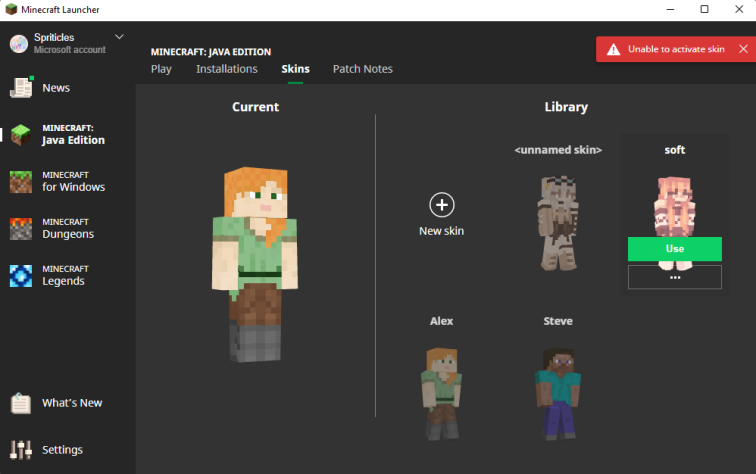Image resolution: width=756 pixels, height=474 pixels.
Task: Choose the Alex skin in the library
Action: (441, 392)
